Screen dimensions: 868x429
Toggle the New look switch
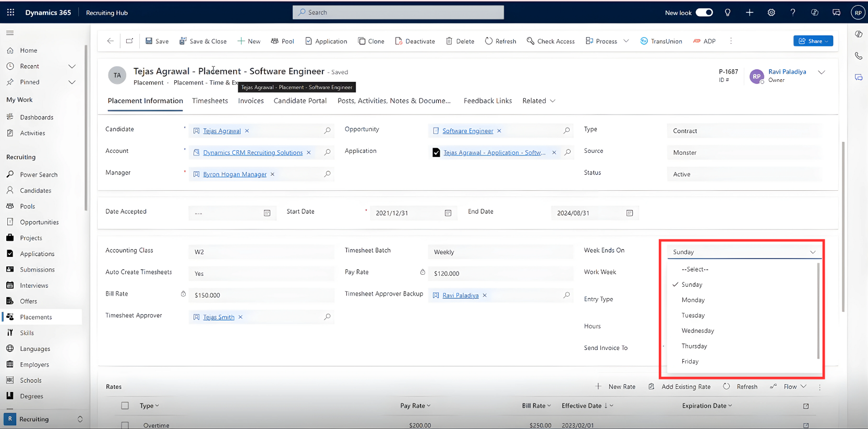[704, 13]
